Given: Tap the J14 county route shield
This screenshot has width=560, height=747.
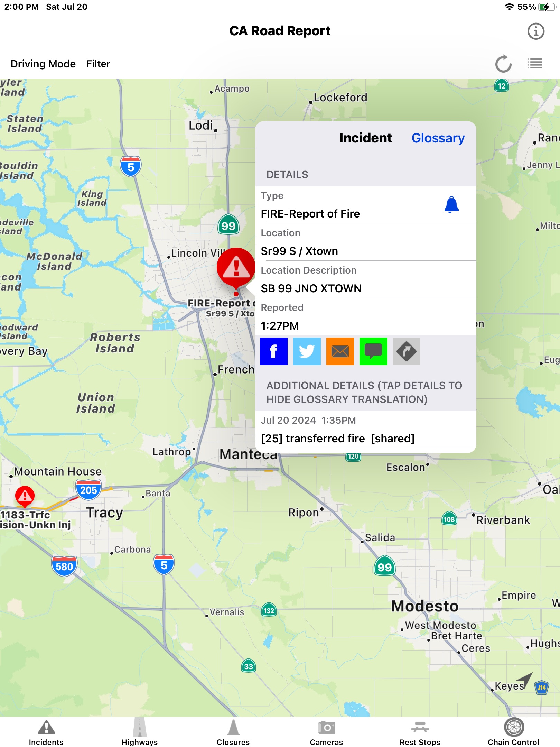Looking at the screenshot, I should pos(541,688).
